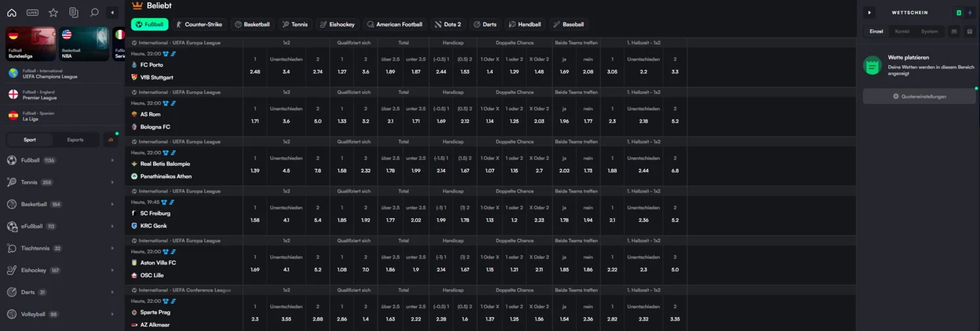This screenshot has height=331, width=980.
Task: Select the Fußball tab in Beliebt
Action: click(x=150, y=25)
